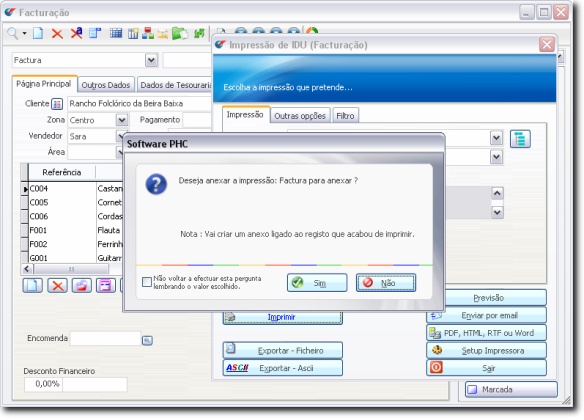Screen dimensions: 584x420
Task: Click the red folder icon button below grid
Action: click(82, 286)
